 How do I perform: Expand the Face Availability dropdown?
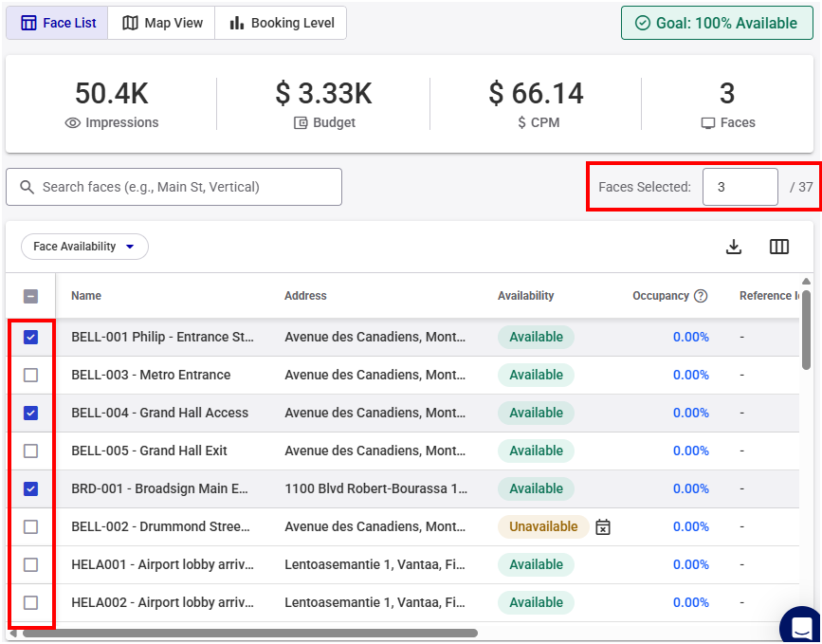(84, 247)
